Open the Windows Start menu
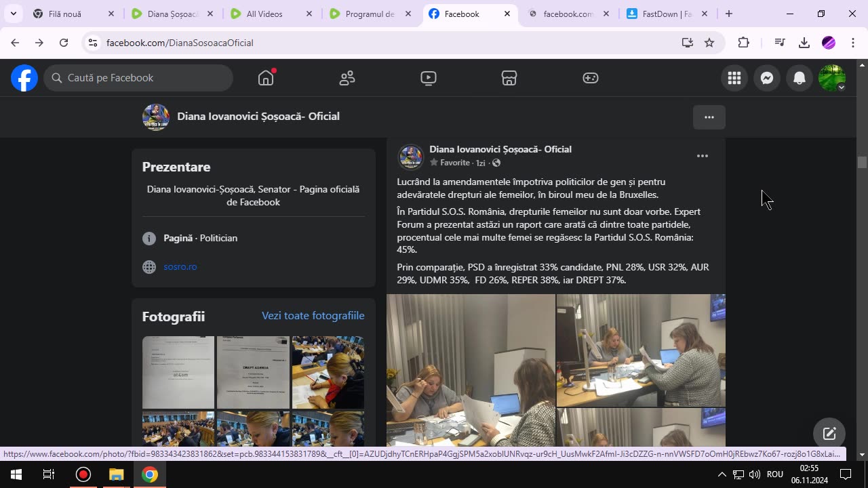868x488 pixels. [16, 474]
